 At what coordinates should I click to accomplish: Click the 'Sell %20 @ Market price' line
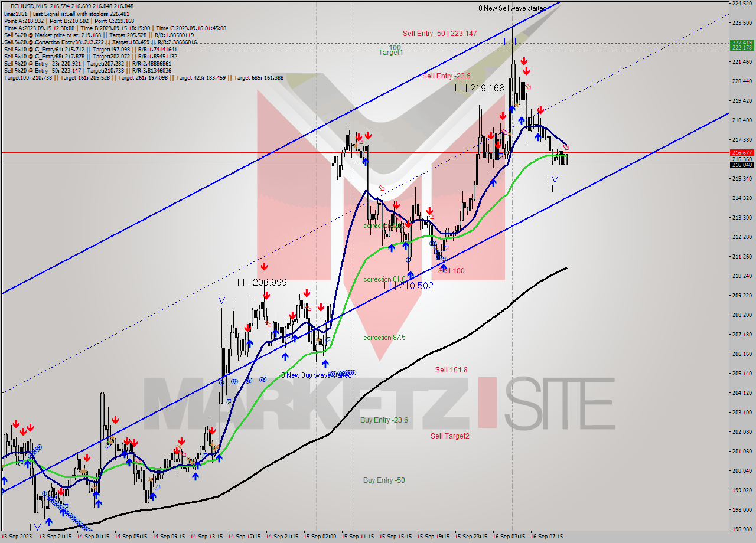(x=100, y=35)
